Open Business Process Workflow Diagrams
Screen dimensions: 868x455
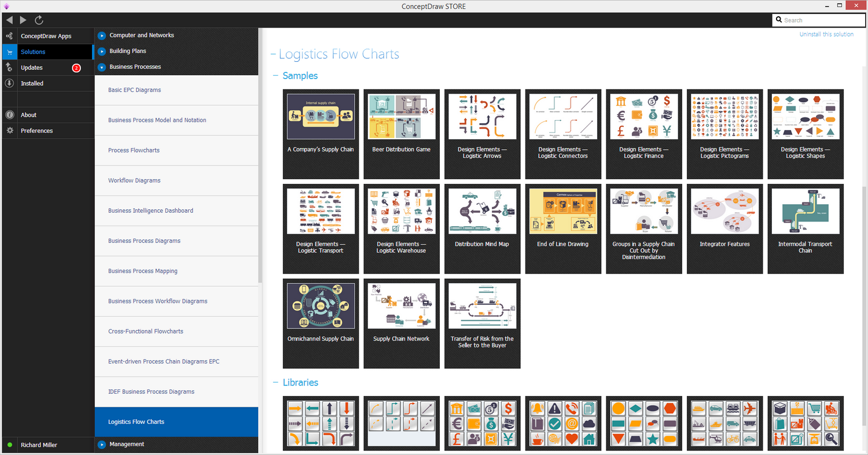click(x=176, y=301)
